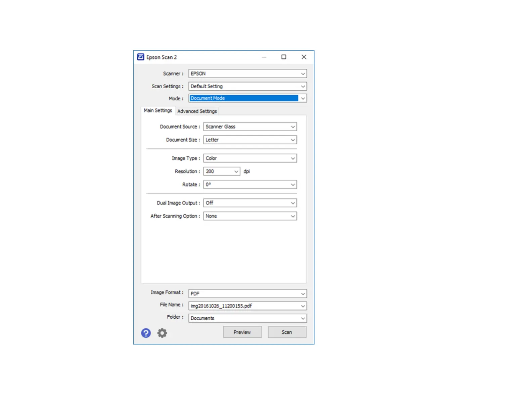
Task: Click the Resolution label
Action: click(187, 171)
